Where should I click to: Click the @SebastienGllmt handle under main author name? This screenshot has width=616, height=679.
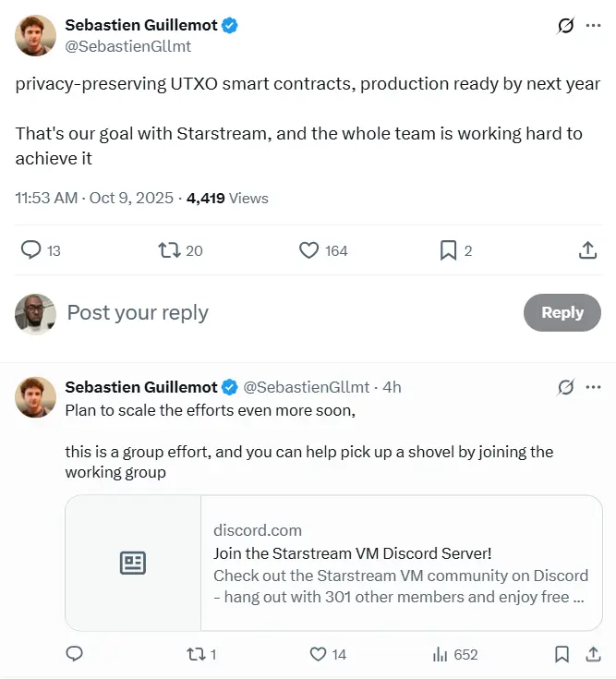(x=128, y=45)
